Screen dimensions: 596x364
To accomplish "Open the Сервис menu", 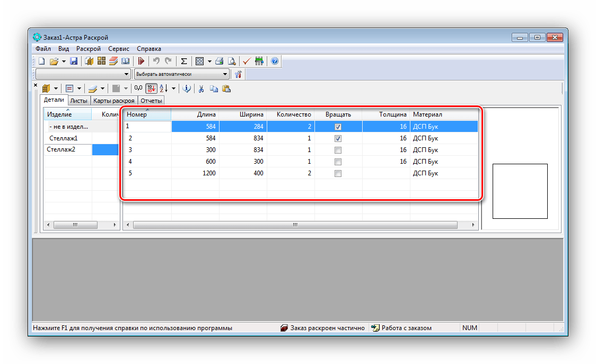I will tap(119, 49).
